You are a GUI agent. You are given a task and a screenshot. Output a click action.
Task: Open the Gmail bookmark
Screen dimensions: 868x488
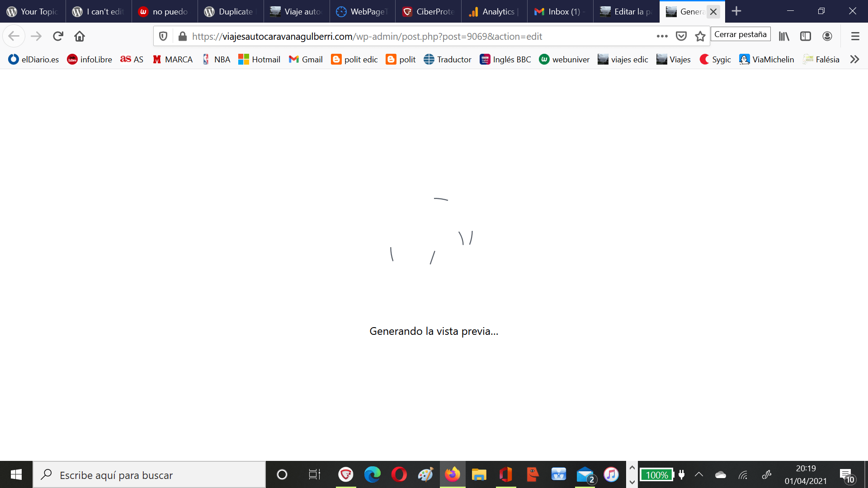click(306, 59)
